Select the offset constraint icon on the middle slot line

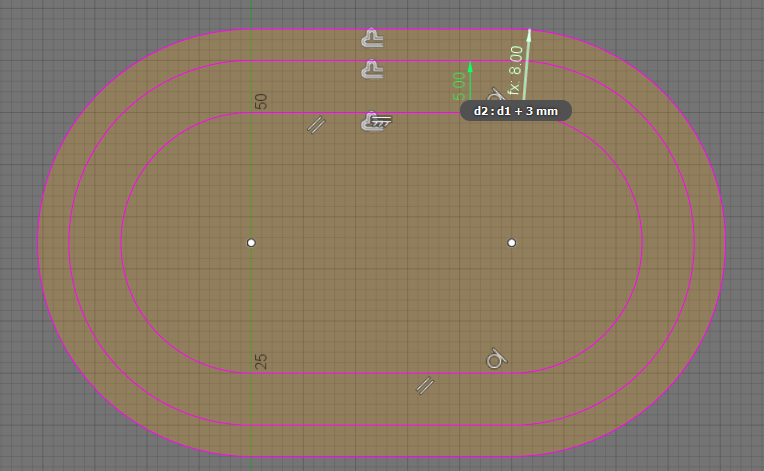(x=372, y=69)
